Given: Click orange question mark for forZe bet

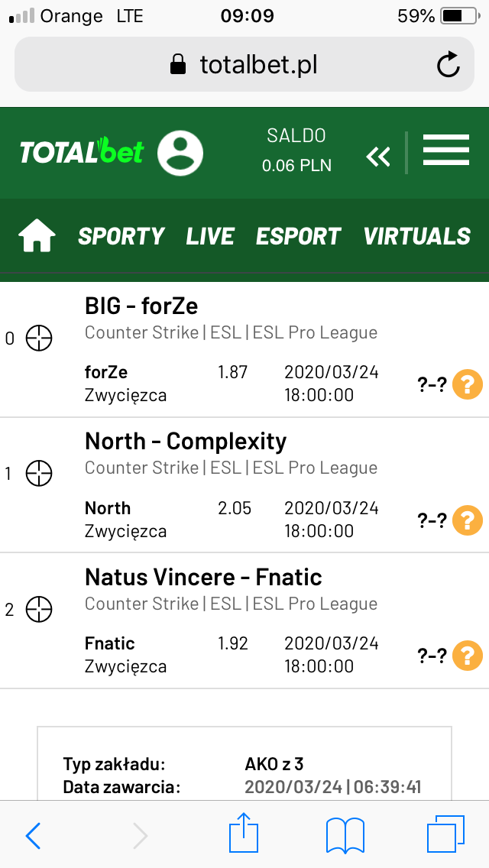Looking at the screenshot, I should coord(468,385).
